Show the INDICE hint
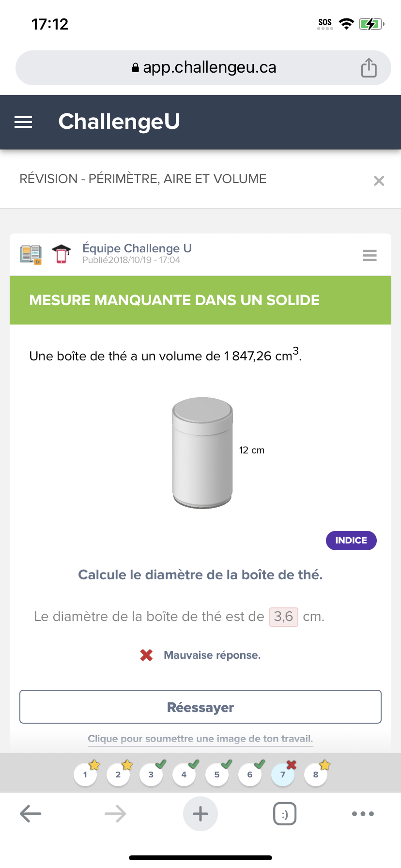Image resolution: width=401 pixels, height=868 pixels. [351, 541]
